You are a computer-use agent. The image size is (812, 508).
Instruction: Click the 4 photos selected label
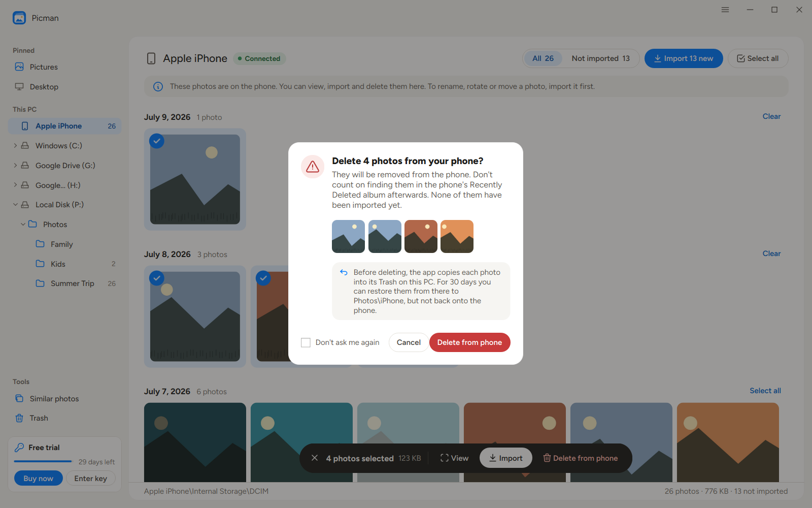(360, 458)
